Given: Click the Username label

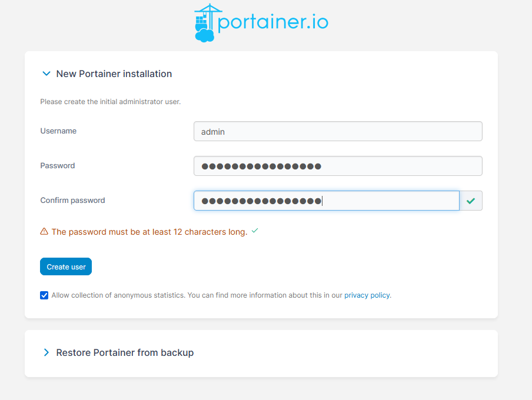Looking at the screenshot, I should click(x=58, y=131).
